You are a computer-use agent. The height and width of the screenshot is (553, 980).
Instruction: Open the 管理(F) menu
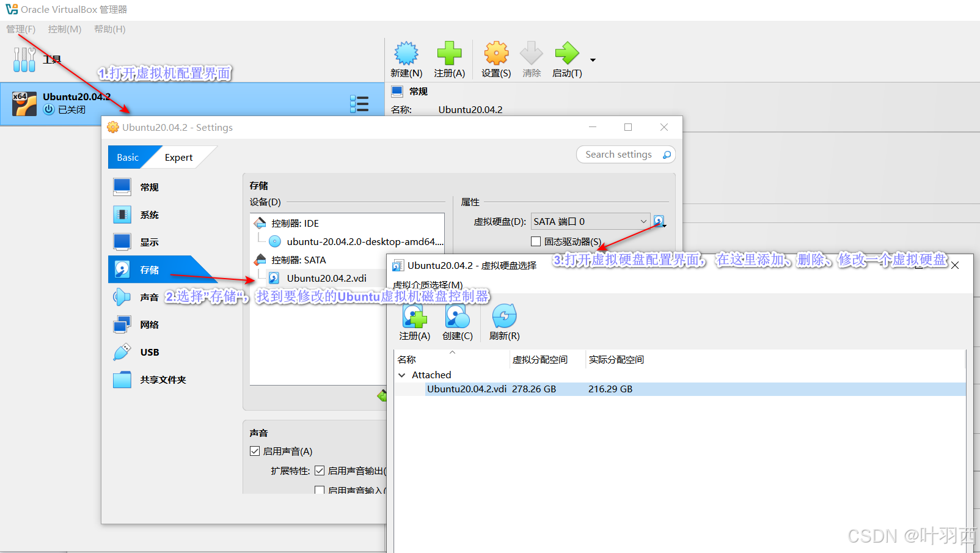pyautogui.click(x=21, y=29)
